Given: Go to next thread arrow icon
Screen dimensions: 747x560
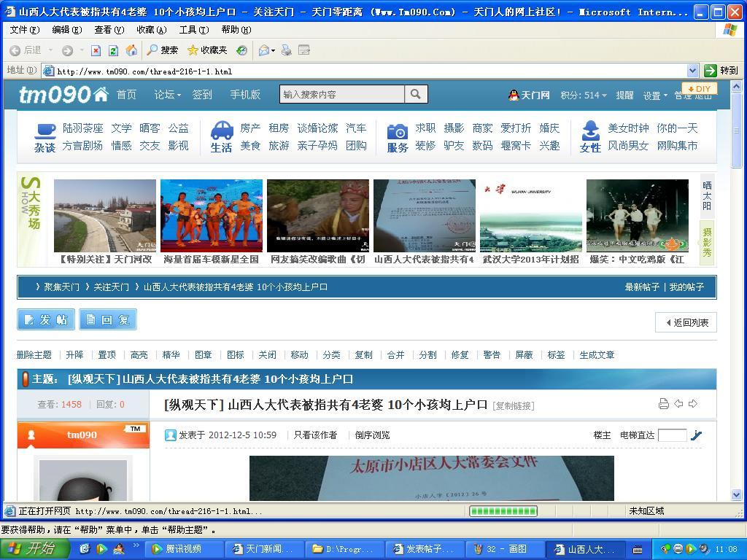Looking at the screenshot, I should coord(692,404).
